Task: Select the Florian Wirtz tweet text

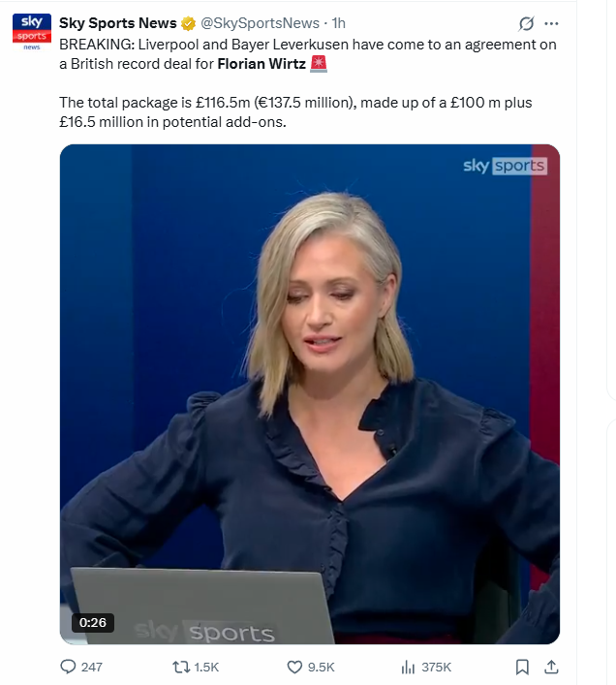Action: [308, 83]
